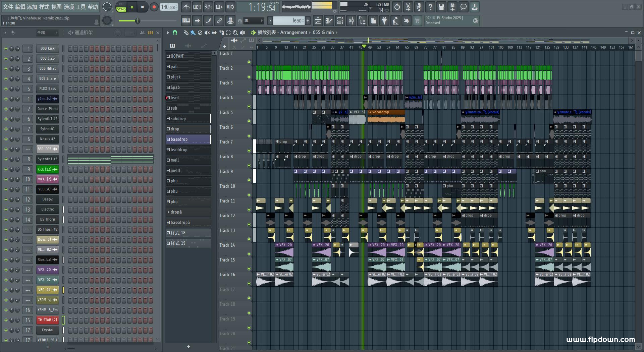Mute Track 1 using its green dot

click(x=249, y=62)
